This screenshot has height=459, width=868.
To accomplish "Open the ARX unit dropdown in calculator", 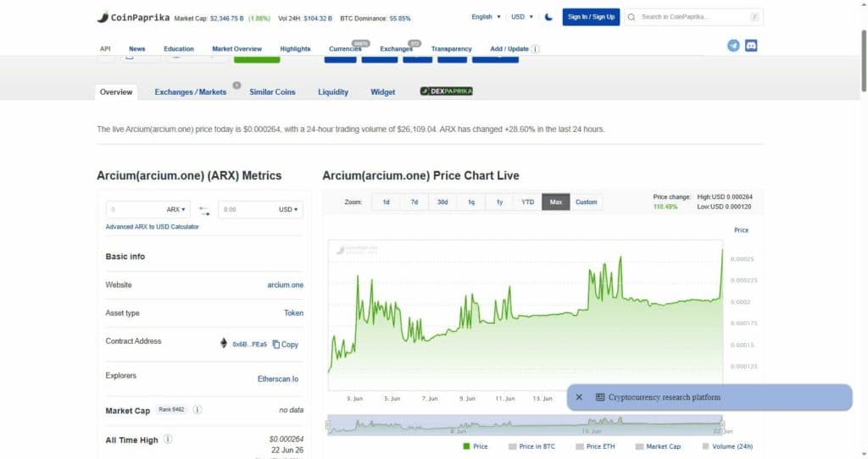I will tap(175, 209).
